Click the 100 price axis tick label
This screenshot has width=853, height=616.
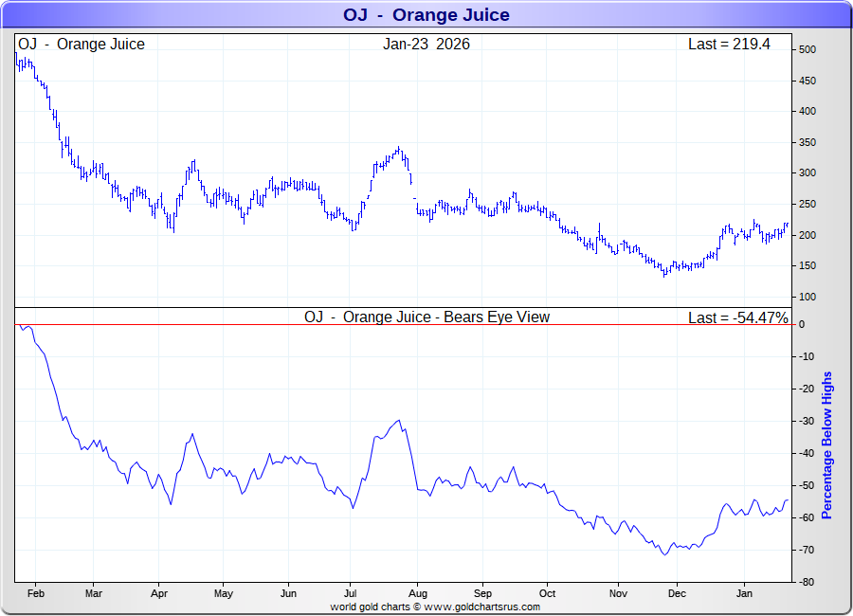pyautogui.click(x=808, y=298)
